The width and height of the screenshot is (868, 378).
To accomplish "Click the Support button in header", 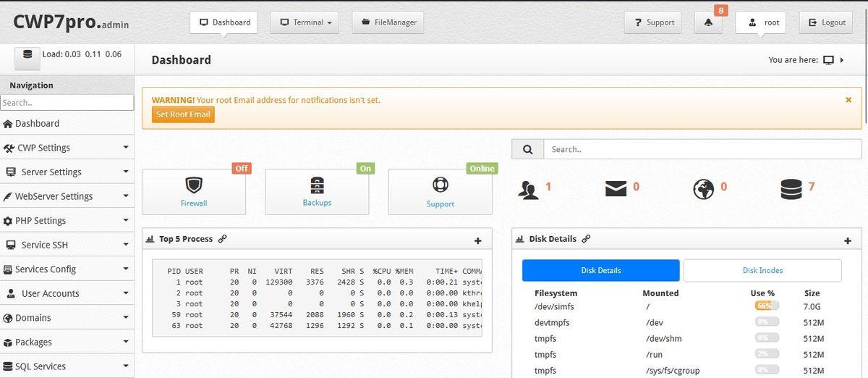I will (x=653, y=22).
